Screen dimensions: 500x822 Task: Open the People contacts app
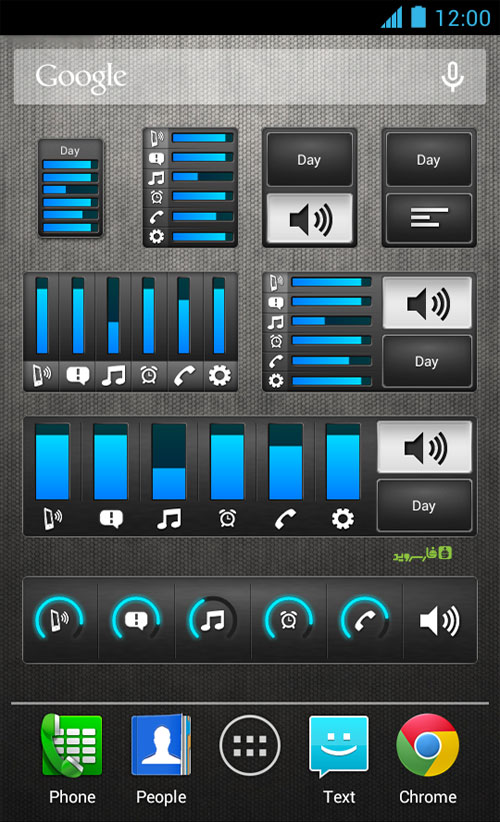pos(161,760)
